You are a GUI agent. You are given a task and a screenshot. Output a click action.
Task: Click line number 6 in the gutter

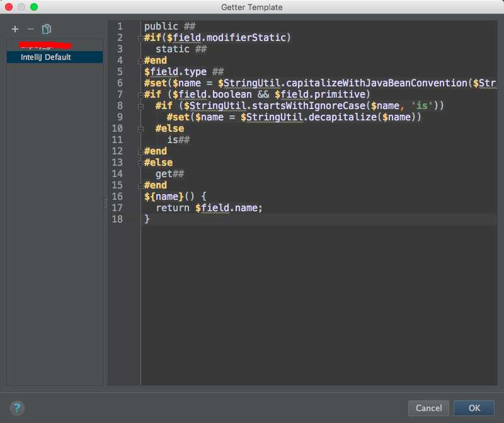[x=120, y=83]
